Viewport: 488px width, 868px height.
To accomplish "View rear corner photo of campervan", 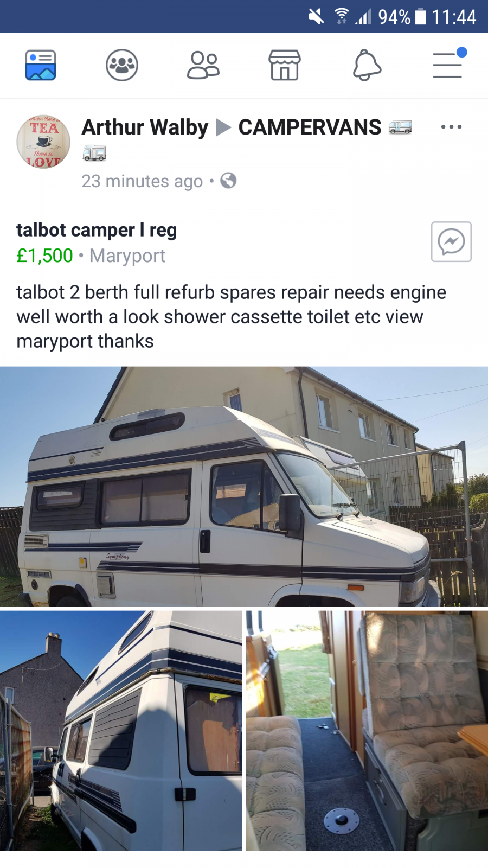I will pyautogui.click(x=121, y=731).
